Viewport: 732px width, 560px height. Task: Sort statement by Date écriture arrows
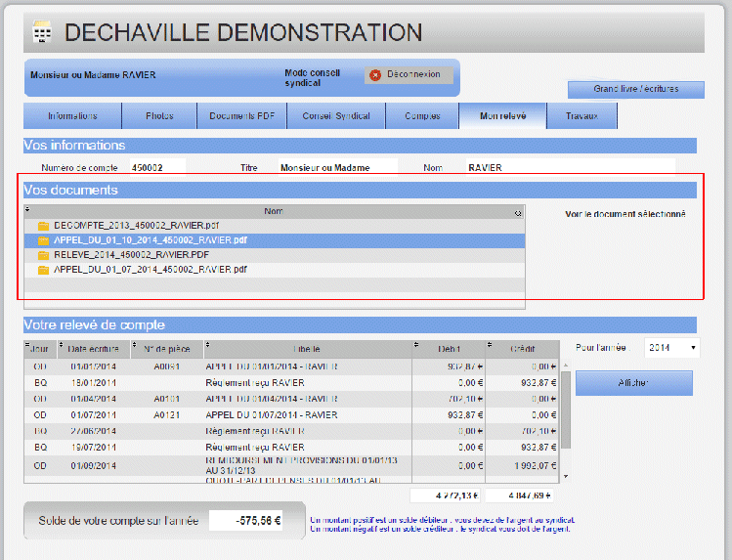pos(61,344)
